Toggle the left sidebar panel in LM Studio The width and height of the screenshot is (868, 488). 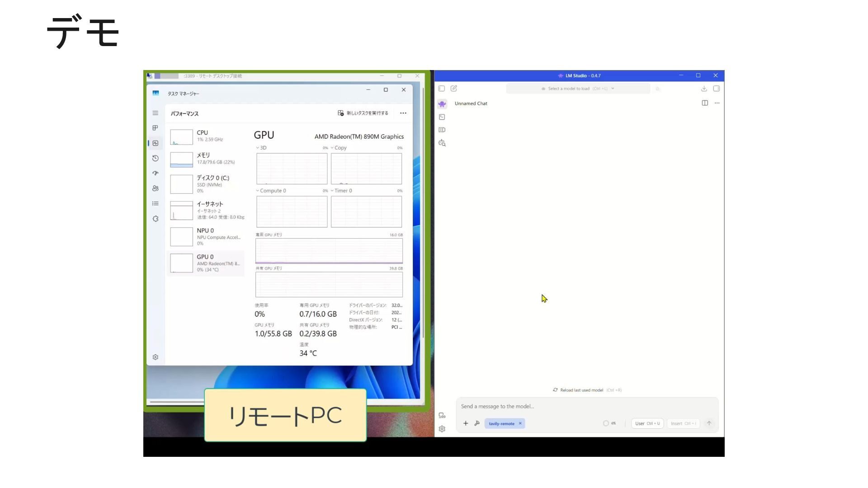point(442,89)
